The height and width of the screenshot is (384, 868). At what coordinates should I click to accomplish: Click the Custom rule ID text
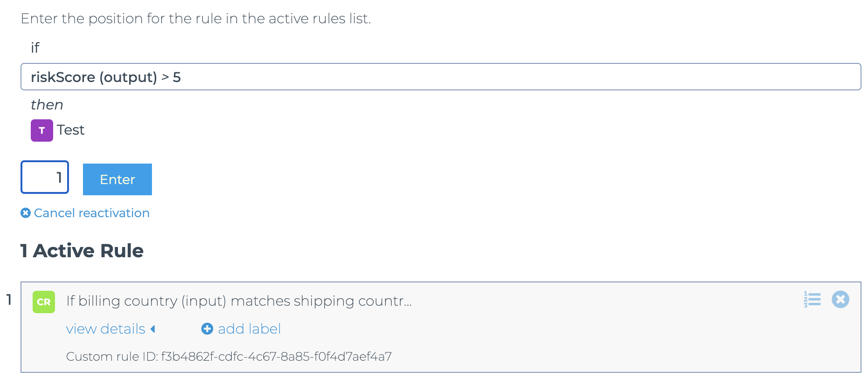(229, 357)
